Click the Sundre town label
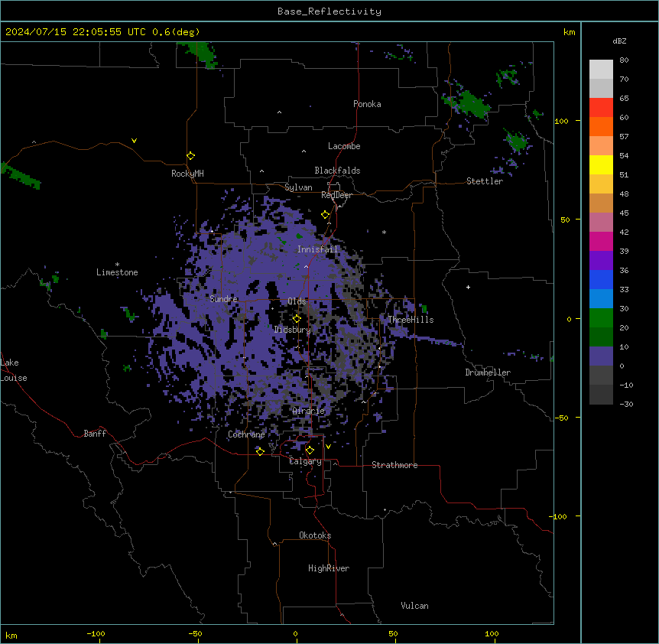This screenshot has height=644, width=659. [x=223, y=299]
